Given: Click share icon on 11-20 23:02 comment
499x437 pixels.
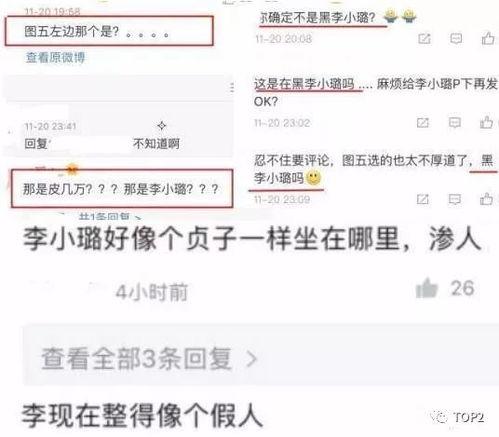Looking at the screenshot, I should [x=423, y=123].
